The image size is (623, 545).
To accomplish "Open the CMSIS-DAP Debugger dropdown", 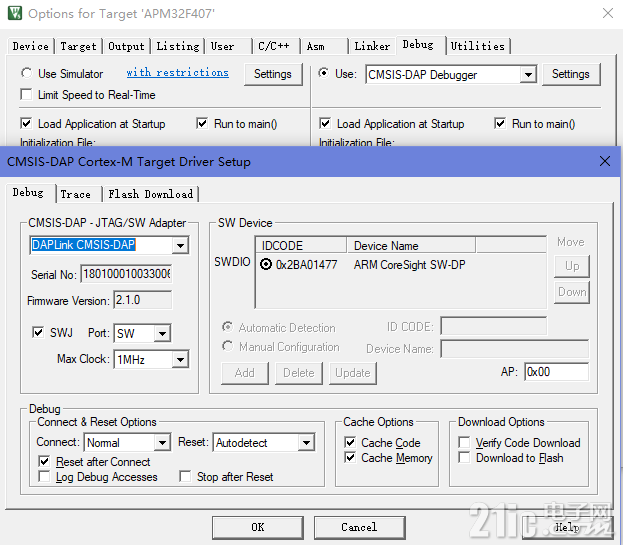I will 528,74.
